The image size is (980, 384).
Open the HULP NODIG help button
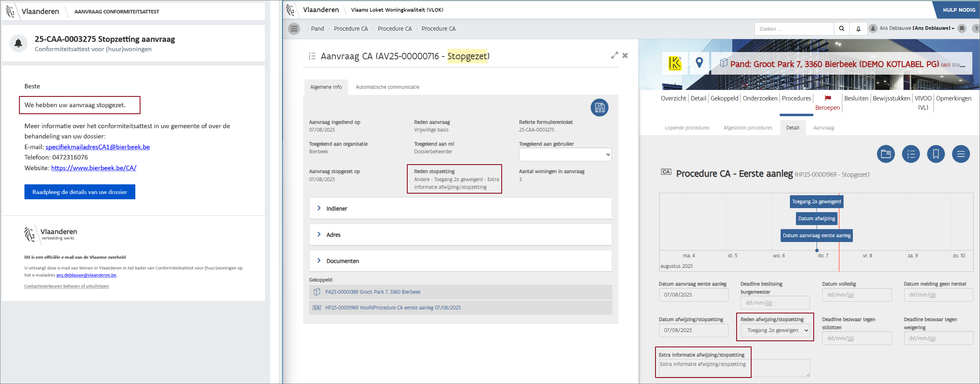click(x=959, y=10)
